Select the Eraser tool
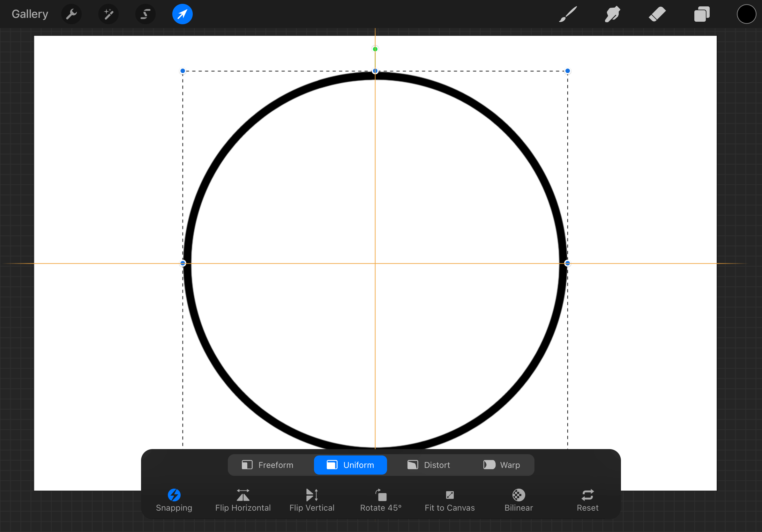 tap(657, 14)
